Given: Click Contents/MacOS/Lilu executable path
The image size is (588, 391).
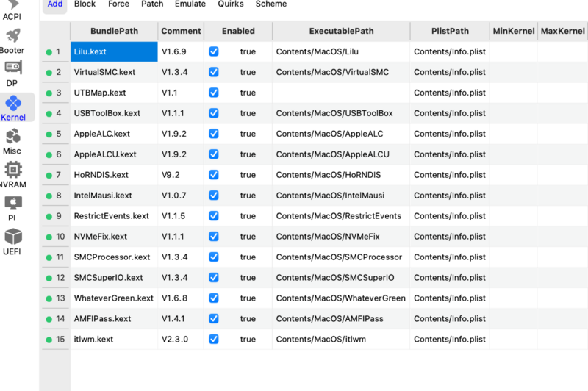Looking at the screenshot, I should coord(341,51).
